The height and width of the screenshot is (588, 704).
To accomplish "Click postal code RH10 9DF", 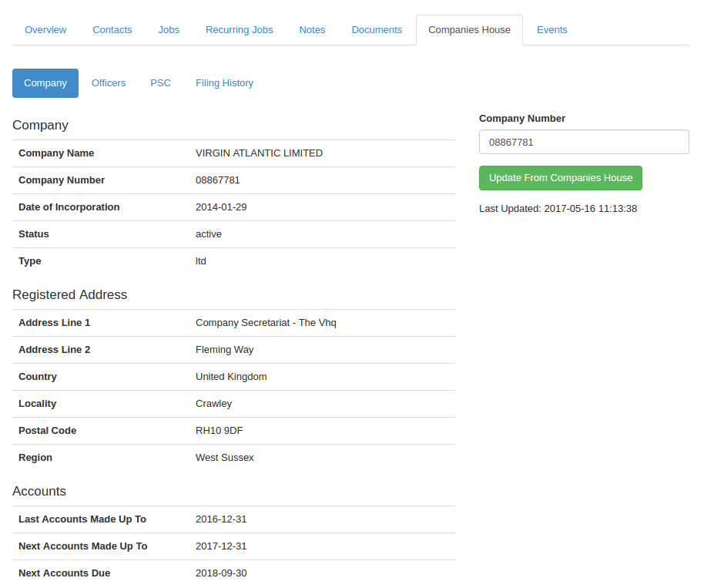I will 219,430.
